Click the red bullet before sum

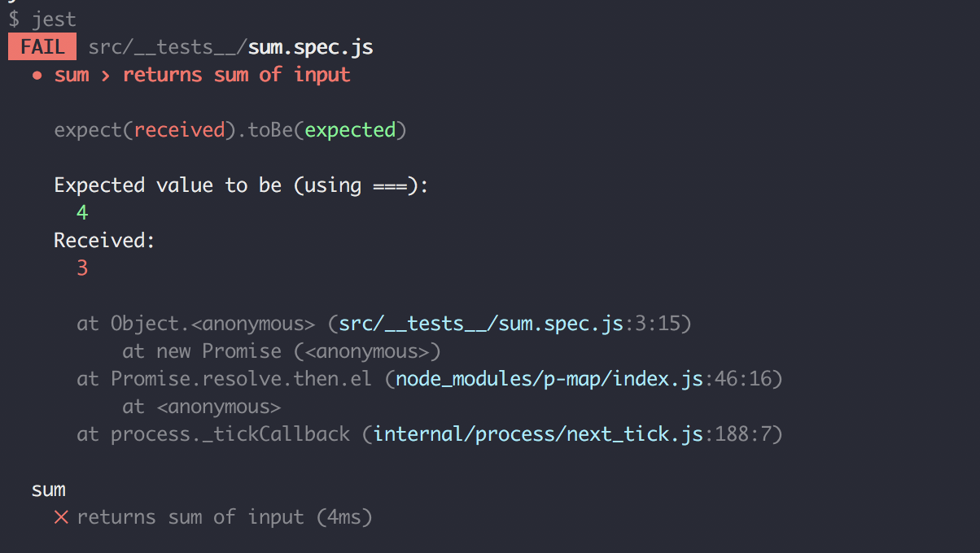click(x=37, y=76)
